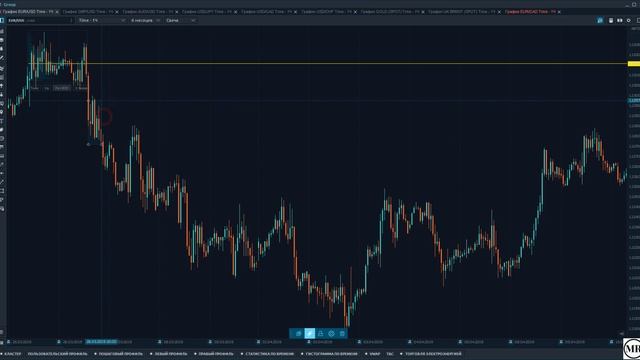Click the blue current price label on scale
640x360 pixels.
633,100
